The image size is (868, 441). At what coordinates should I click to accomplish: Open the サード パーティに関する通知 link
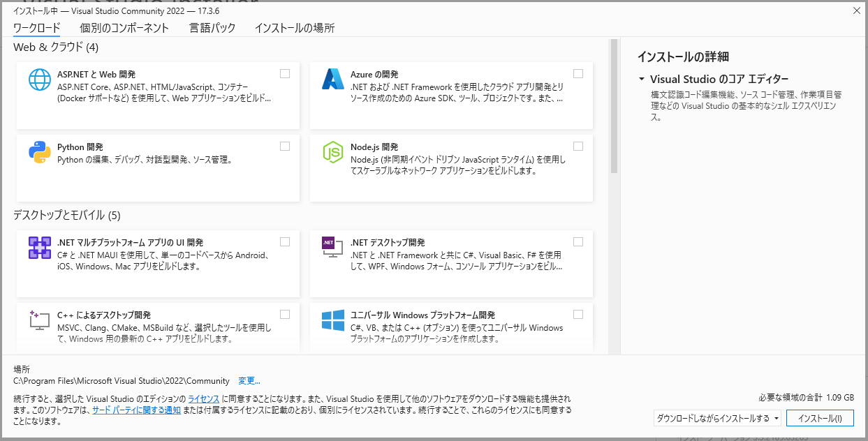(x=136, y=410)
